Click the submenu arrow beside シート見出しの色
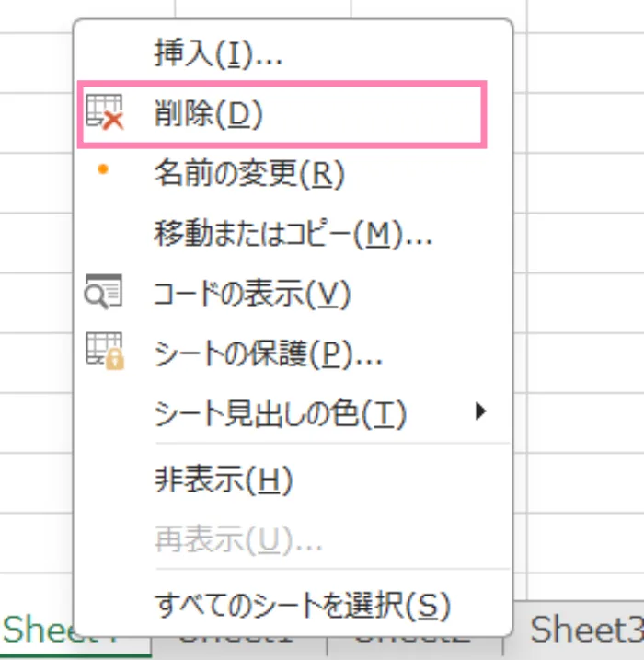Screen dimensions: 644x660 pos(480,411)
